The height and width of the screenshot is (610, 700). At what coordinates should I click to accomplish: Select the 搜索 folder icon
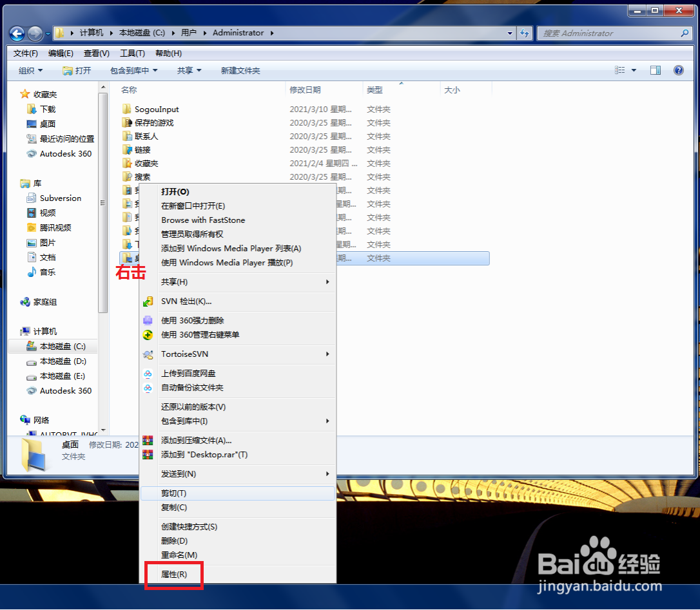click(x=127, y=176)
